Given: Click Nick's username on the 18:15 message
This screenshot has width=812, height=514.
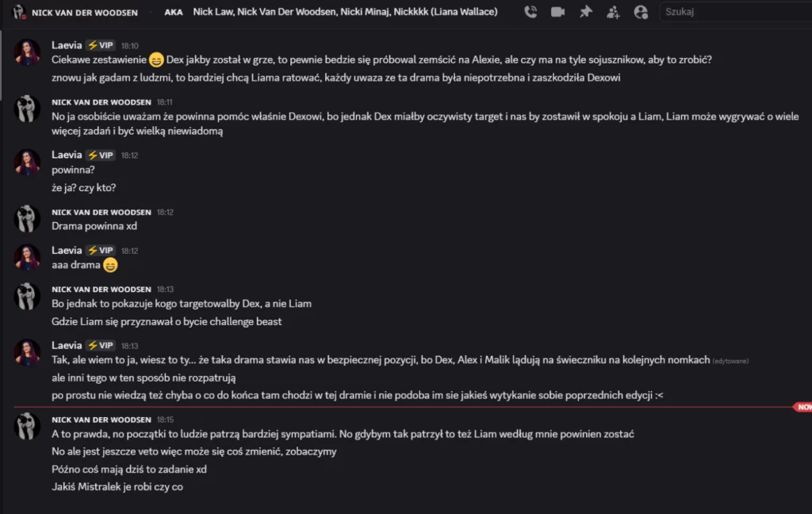Looking at the screenshot, I should (x=101, y=418).
